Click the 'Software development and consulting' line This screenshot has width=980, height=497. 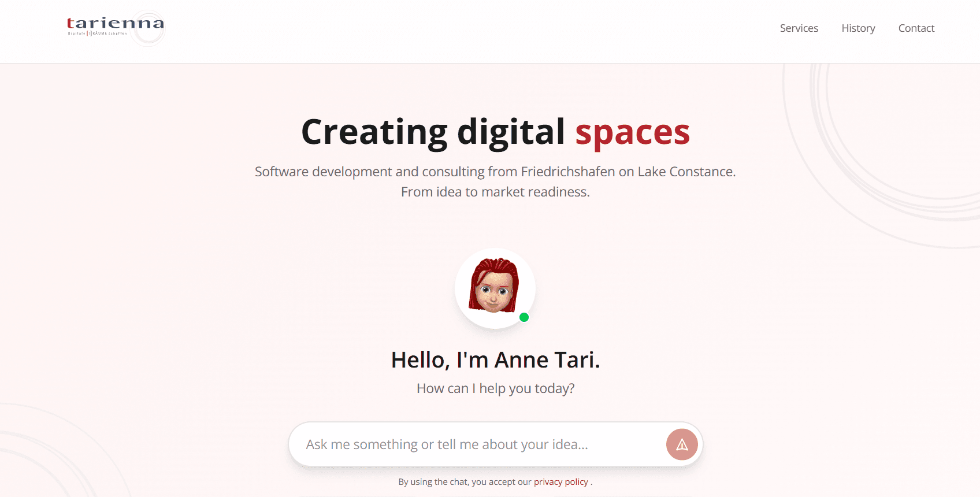coord(495,172)
